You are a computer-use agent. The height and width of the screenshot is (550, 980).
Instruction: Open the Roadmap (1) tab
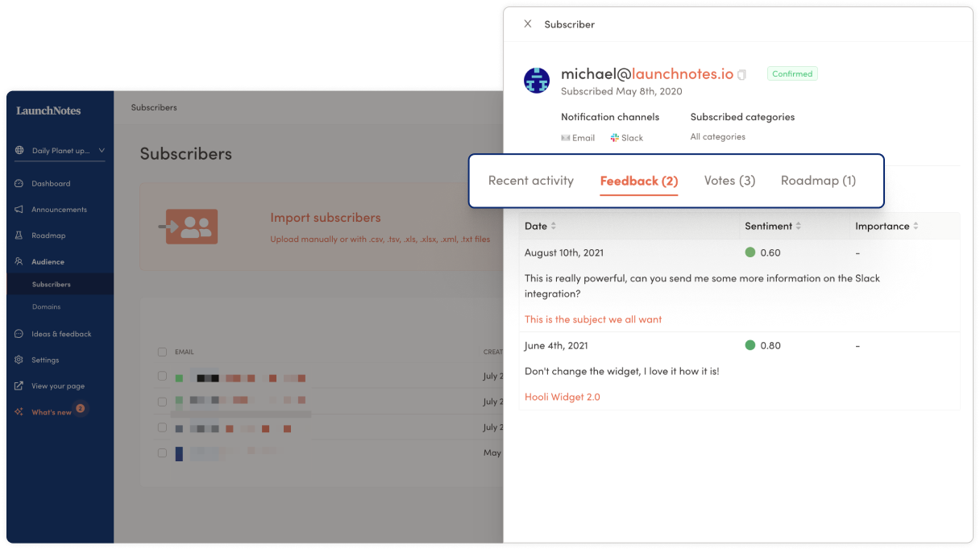click(x=819, y=181)
